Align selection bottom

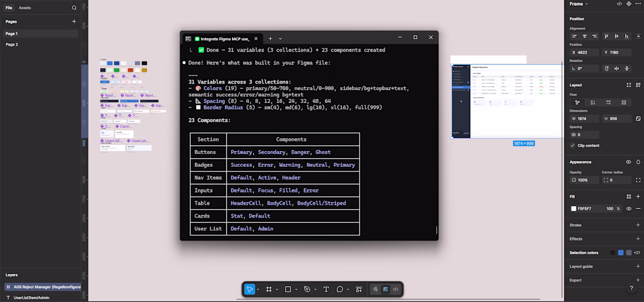coord(627,36)
